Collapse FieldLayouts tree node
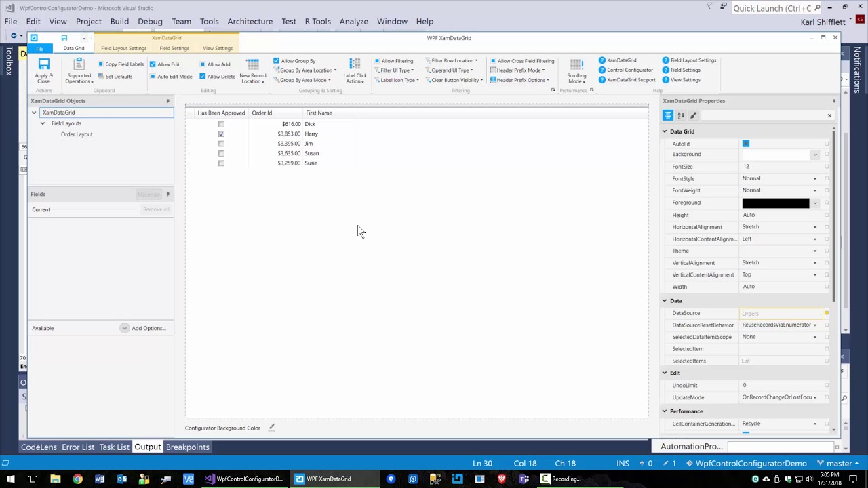 click(43, 123)
